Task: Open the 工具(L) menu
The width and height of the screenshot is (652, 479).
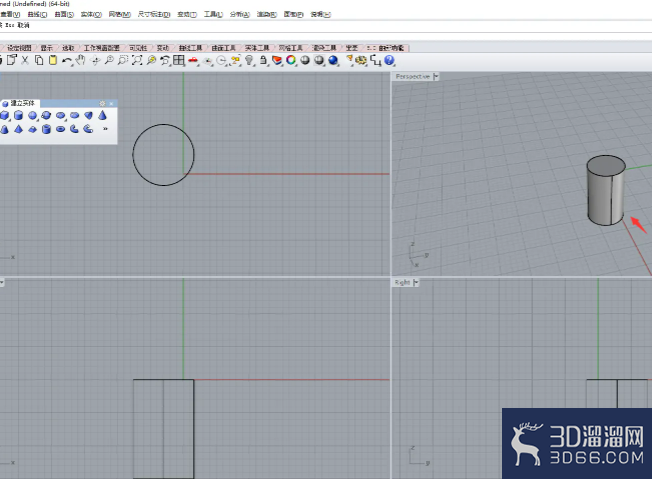Action: [x=213, y=14]
